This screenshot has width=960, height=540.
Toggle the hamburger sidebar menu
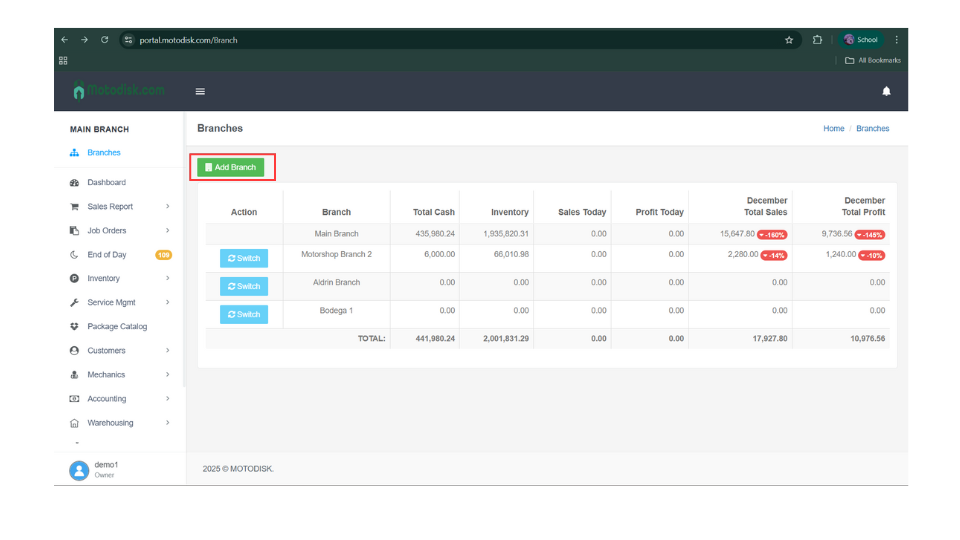200,91
